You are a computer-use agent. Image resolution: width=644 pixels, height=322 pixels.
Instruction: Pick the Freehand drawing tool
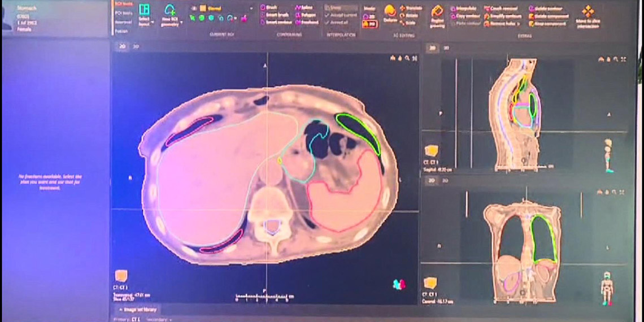[x=305, y=22]
